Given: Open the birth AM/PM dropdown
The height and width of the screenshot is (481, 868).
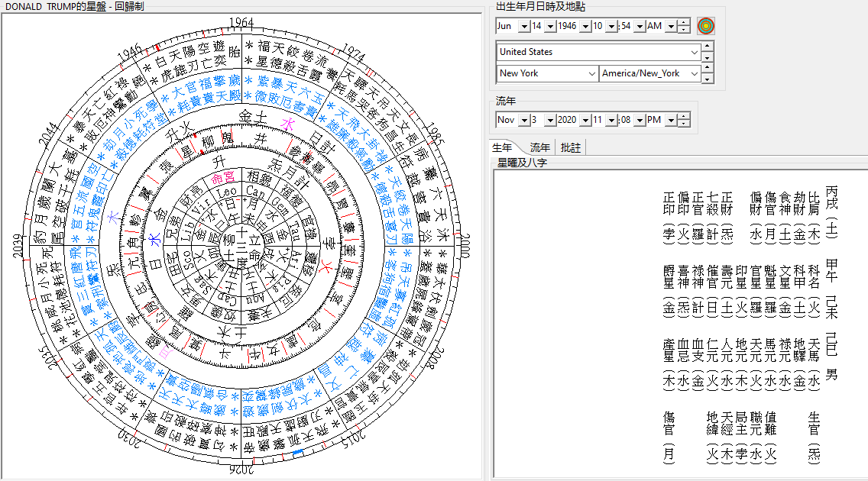Looking at the screenshot, I should point(671,26).
